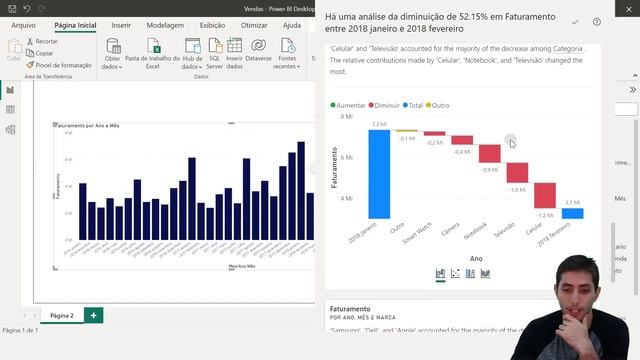640x360 pixels.
Task: Select the ribbon chart type icon
Action: [x=485, y=273]
